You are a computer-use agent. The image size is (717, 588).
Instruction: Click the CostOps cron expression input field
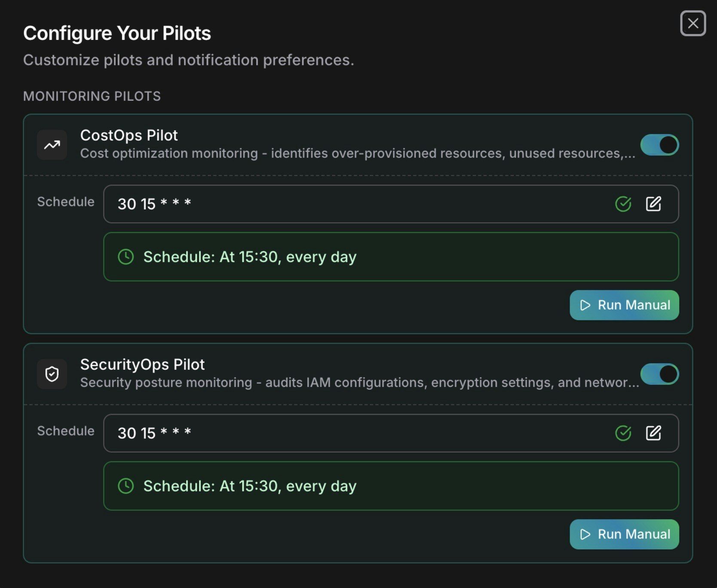point(301,204)
